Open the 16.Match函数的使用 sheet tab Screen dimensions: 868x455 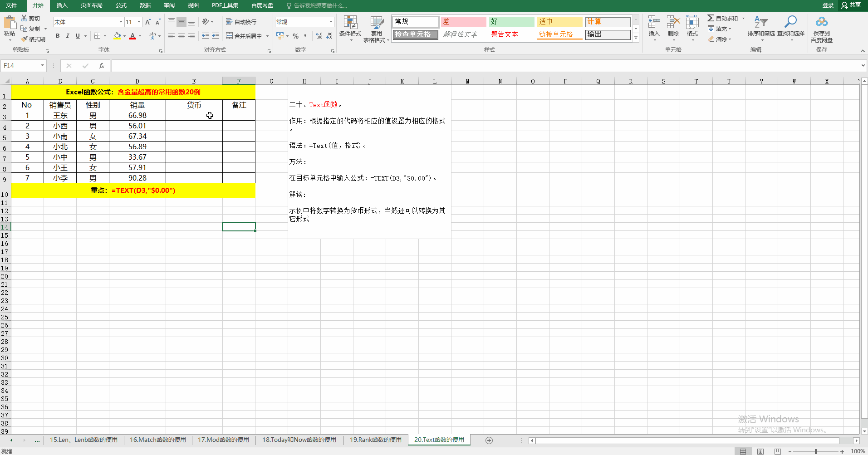click(x=157, y=439)
